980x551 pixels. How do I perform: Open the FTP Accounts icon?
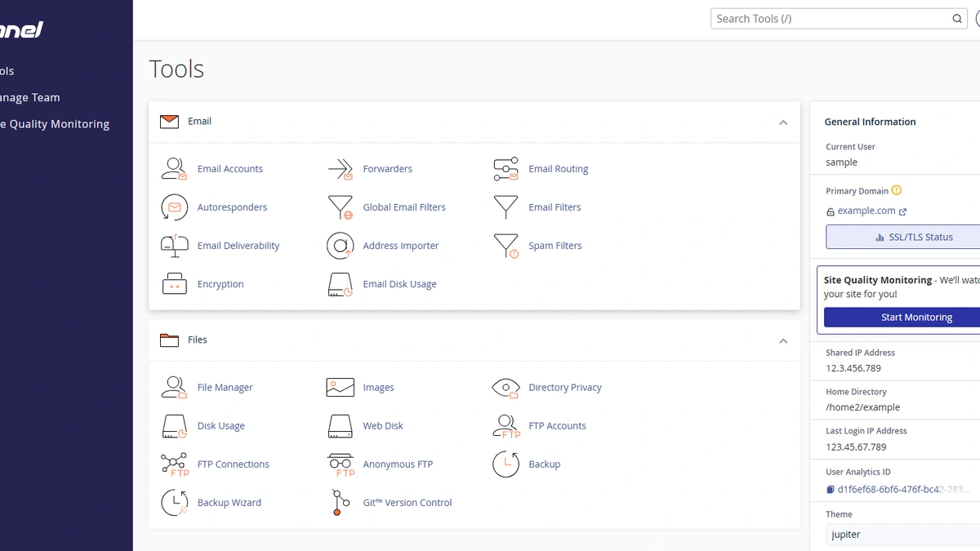pyautogui.click(x=506, y=426)
